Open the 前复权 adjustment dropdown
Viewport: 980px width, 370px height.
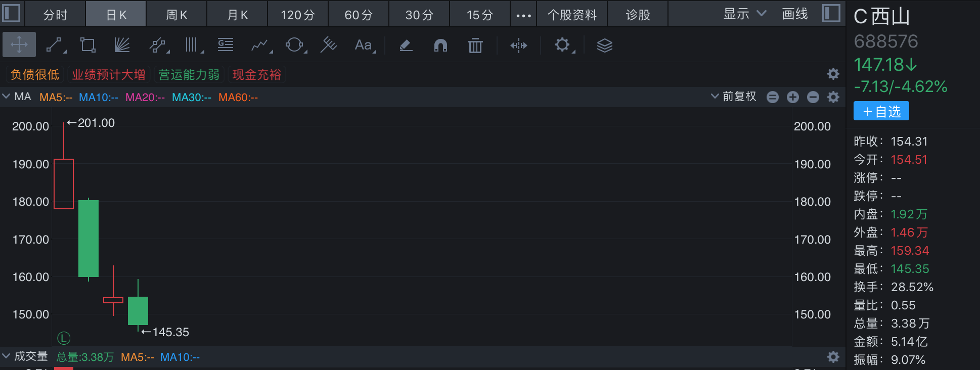click(734, 97)
